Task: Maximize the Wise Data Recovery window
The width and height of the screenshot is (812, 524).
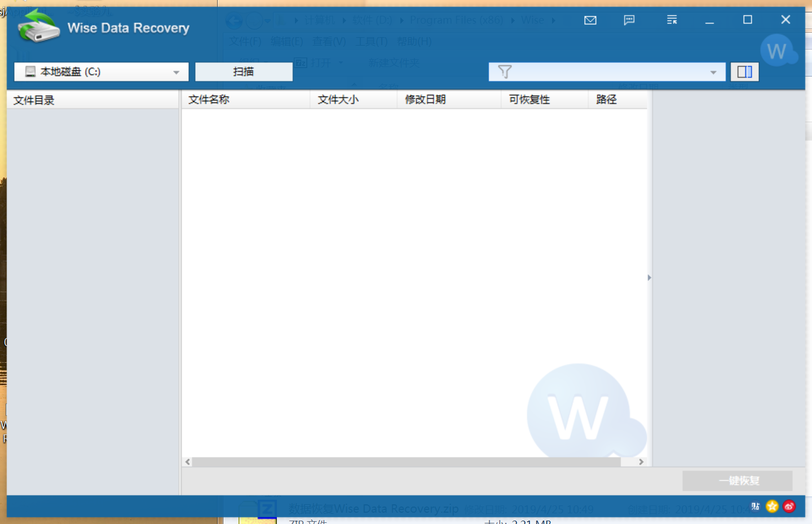Action: 748,20
